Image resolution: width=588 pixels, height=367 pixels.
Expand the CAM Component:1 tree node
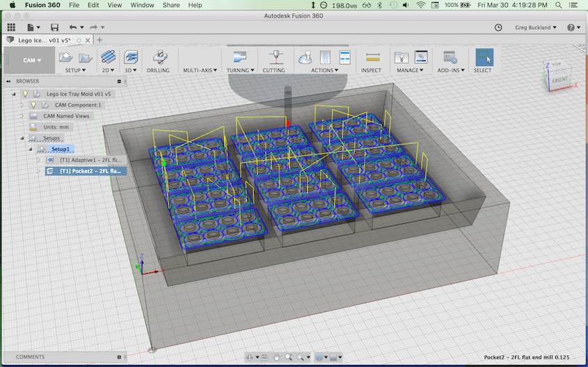pyautogui.click(x=22, y=105)
